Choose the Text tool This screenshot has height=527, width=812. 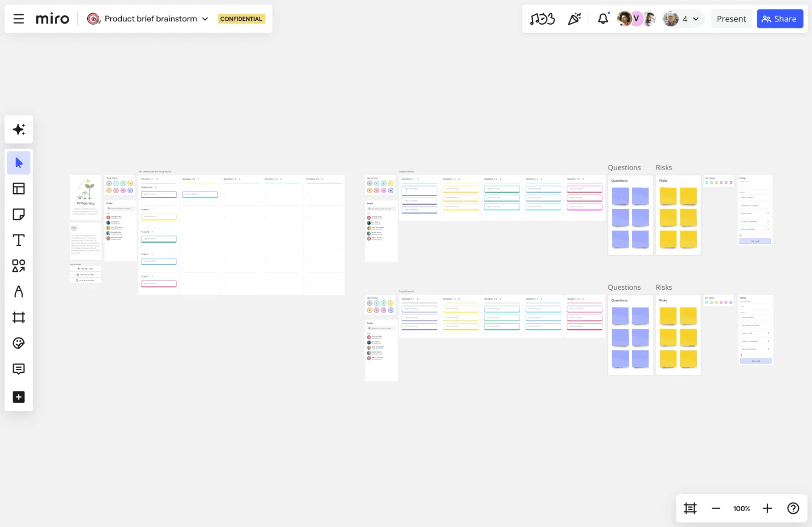19,240
